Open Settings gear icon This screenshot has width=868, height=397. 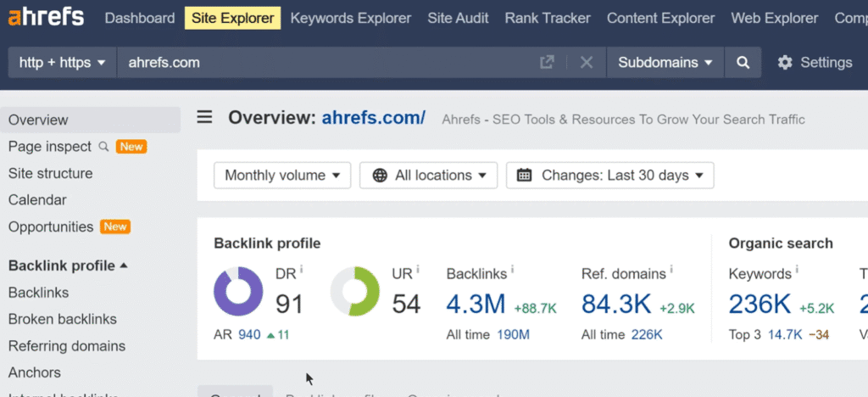(x=784, y=63)
